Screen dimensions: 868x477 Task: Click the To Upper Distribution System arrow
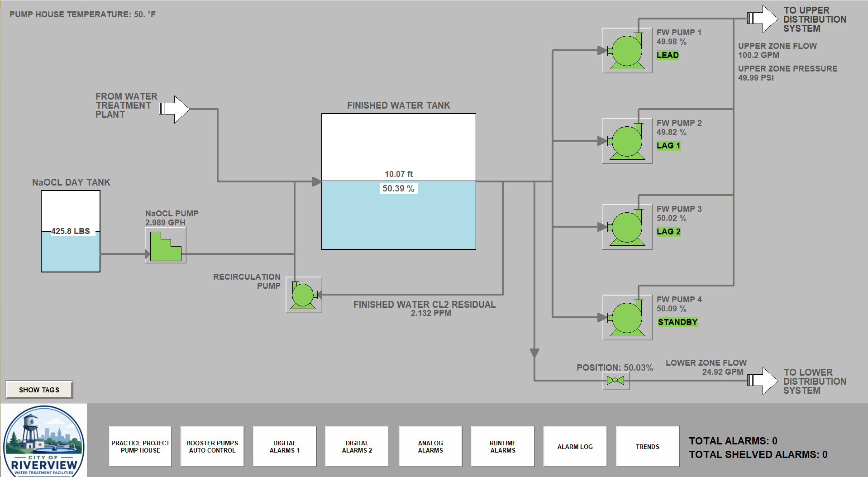763,19
